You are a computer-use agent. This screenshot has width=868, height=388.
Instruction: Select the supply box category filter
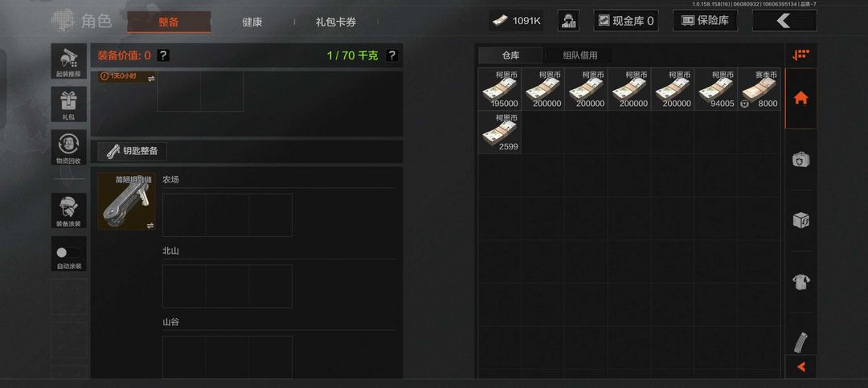(800, 220)
